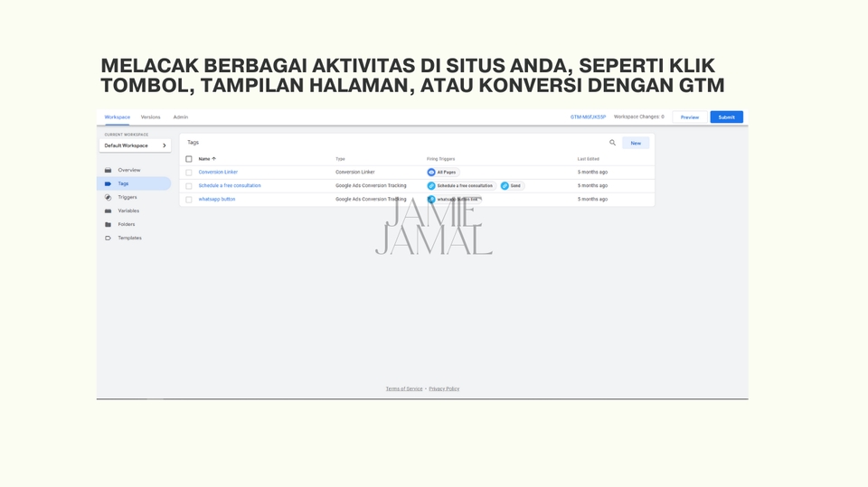Open the Triggers icon in sidebar
868x487 pixels.
pyautogui.click(x=108, y=197)
